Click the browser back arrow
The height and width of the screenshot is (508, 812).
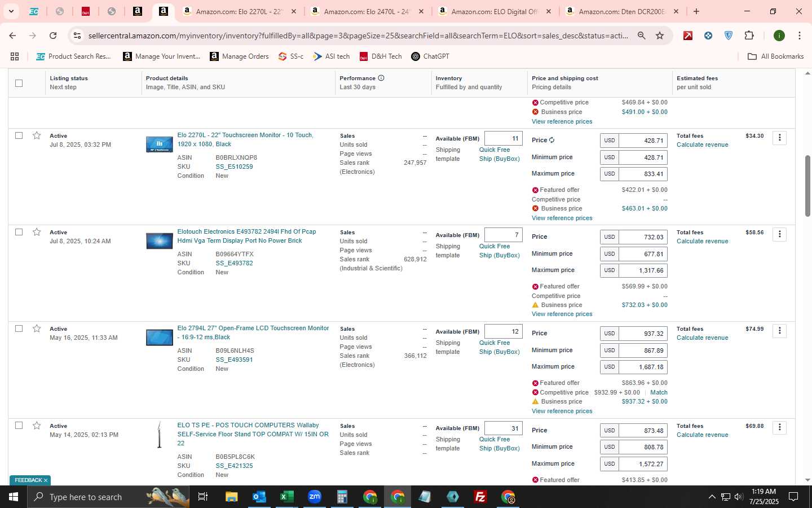point(12,36)
